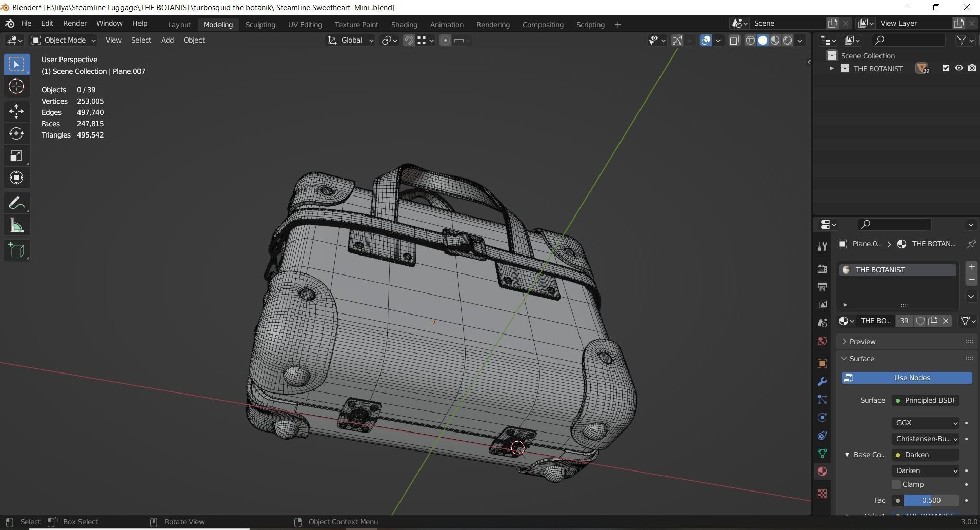Collapse the Base Color node section
This screenshot has height=530, width=980.
click(x=847, y=455)
